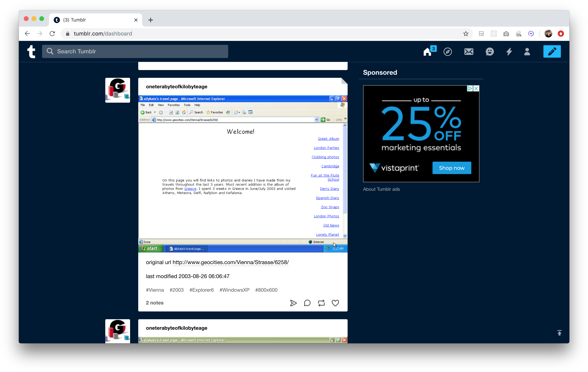Screen dimensions: 588x372
Task: Open Messaging smiley face icon
Action: [490, 52]
